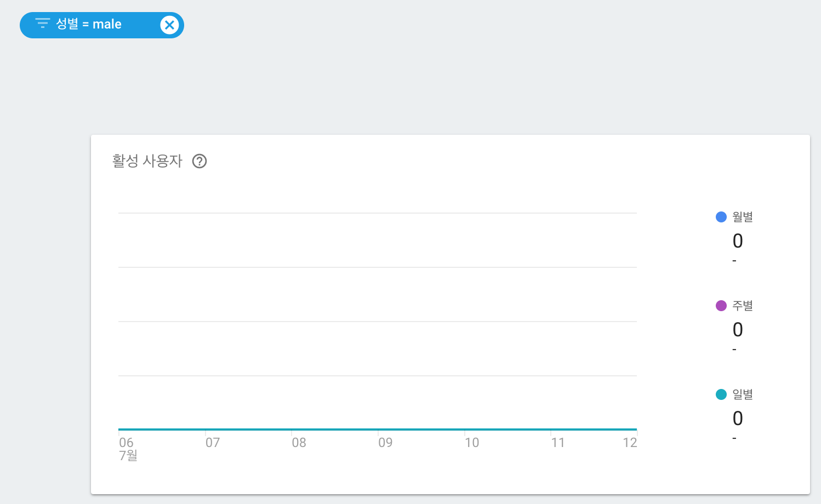821x504 pixels.
Task: Select the 06 date axis label
Action: 126,443
